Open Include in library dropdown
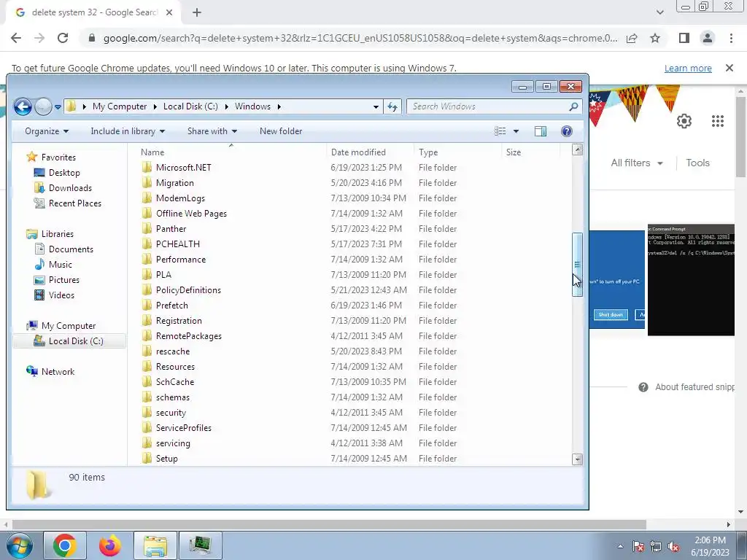The width and height of the screenshot is (747, 560). pos(128,131)
